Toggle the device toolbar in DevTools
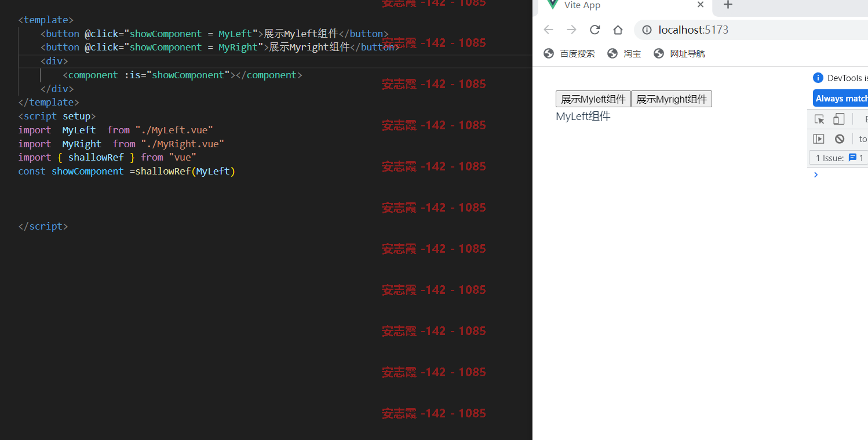The height and width of the screenshot is (440, 868). [x=838, y=119]
